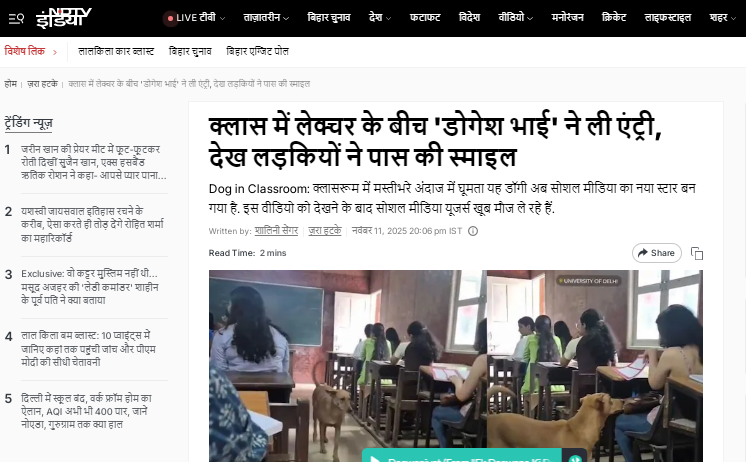Click the info icon beside the publish date
Viewport: 746px width, 462px height.
(x=473, y=231)
